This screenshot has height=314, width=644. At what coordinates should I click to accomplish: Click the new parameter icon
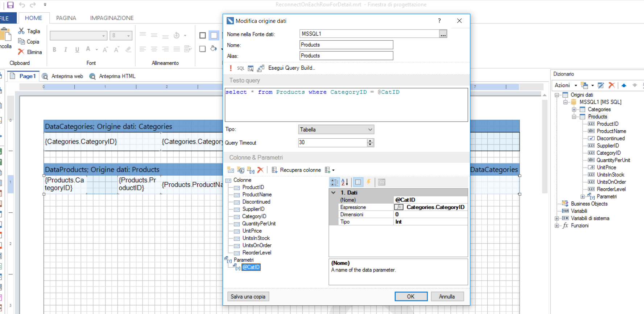tap(251, 170)
